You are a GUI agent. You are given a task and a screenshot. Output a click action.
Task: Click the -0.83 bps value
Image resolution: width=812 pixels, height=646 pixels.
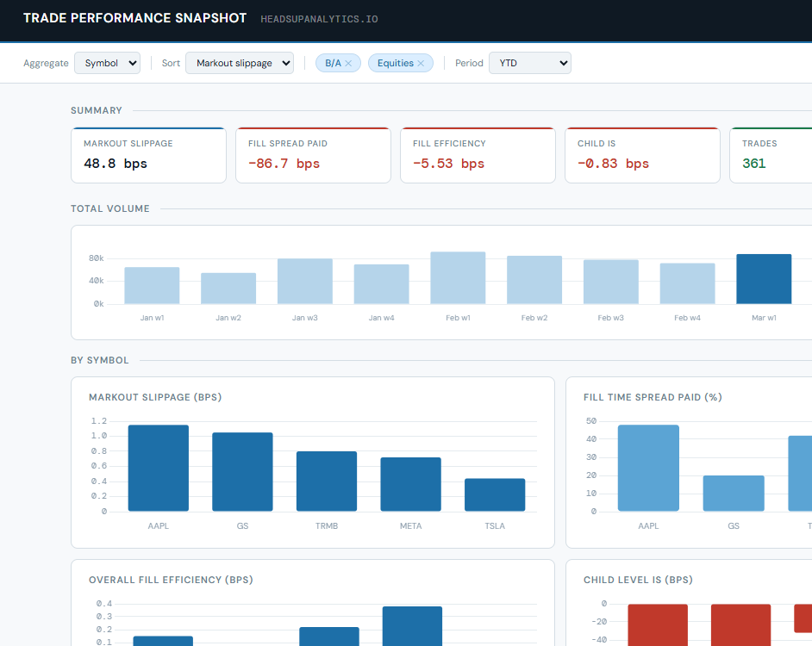pyautogui.click(x=613, y=164)
